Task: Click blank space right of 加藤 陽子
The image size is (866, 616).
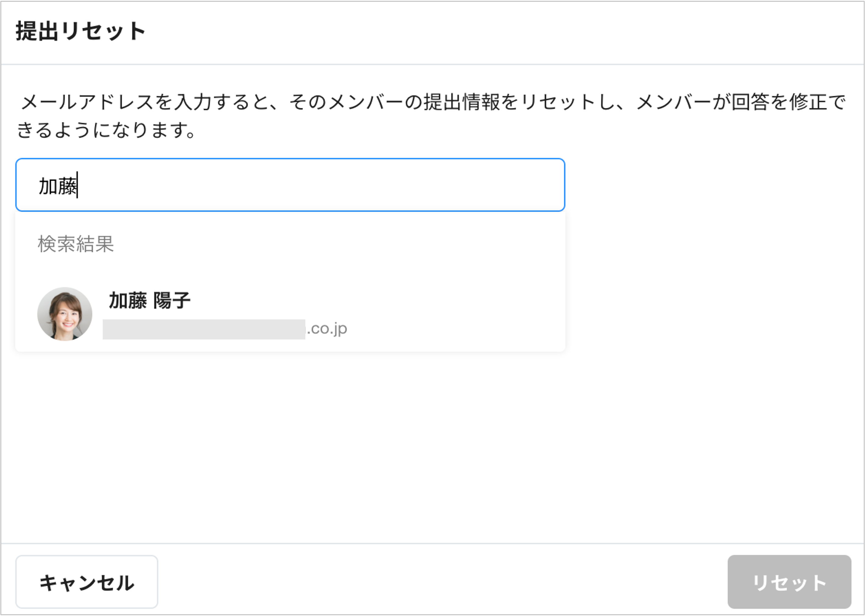Action: 379,301
